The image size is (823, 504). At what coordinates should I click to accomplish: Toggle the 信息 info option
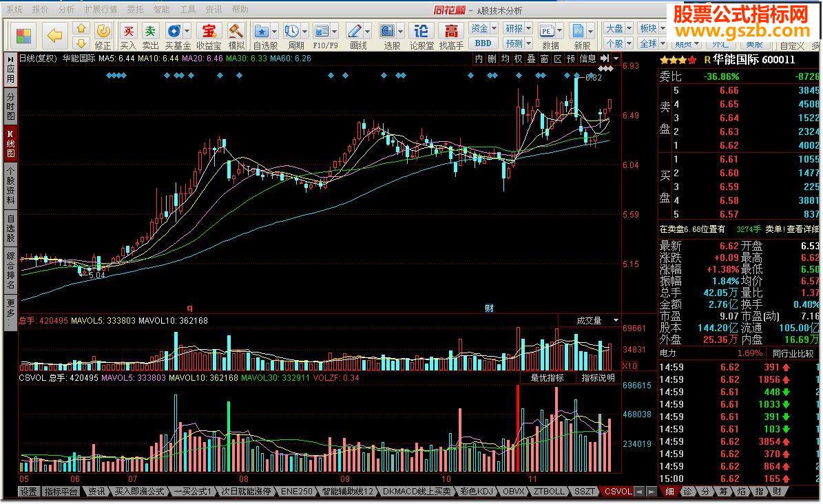pyautogui.click(x=587, y=59)
